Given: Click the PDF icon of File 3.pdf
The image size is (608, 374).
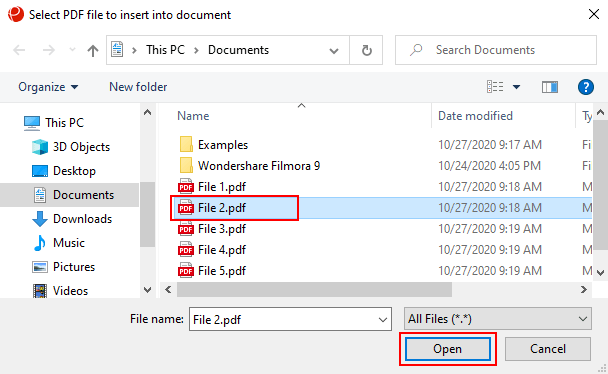Looking at the screenshot, I should tap(186, 228).
